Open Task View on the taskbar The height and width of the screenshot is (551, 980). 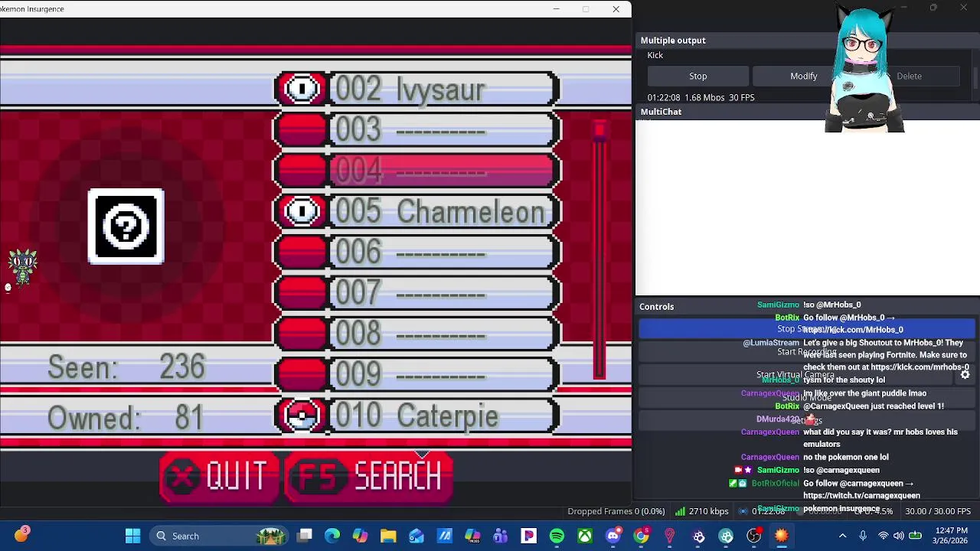tap(305, 536)
